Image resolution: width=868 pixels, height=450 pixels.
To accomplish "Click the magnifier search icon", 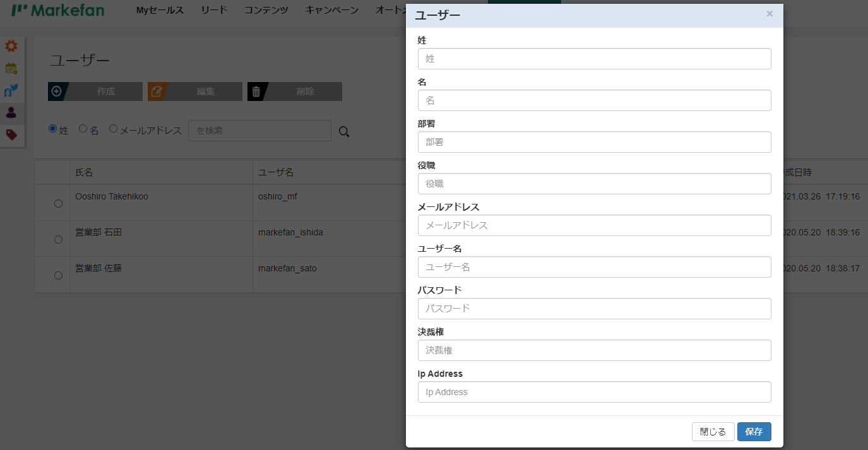I will coord(344,131).
